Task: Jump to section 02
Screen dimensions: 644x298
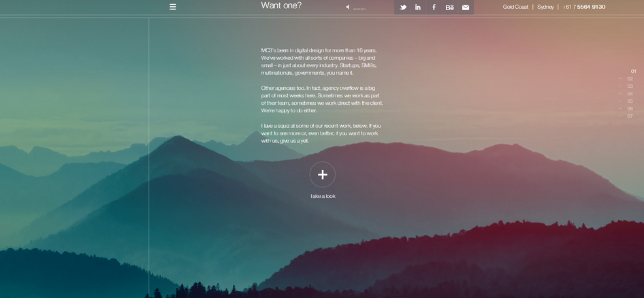Action: 630,79
